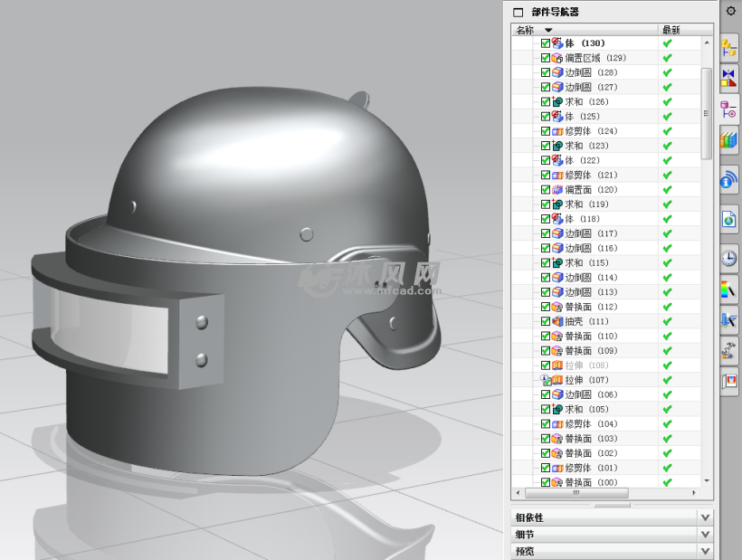Click the panel square icon beside 部件导航器
This screenshot has height=560, width=742.
coord(518,13)
